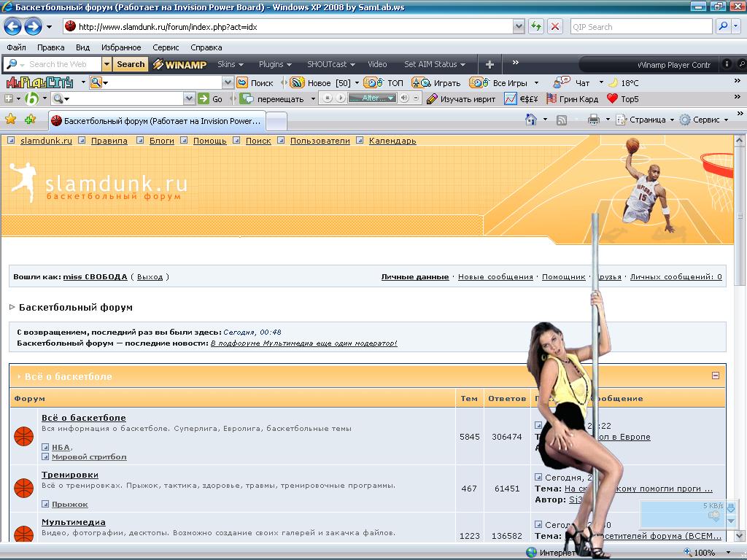Go back with the browser Back arrow
747x560 pixels.
coord(13,27)
